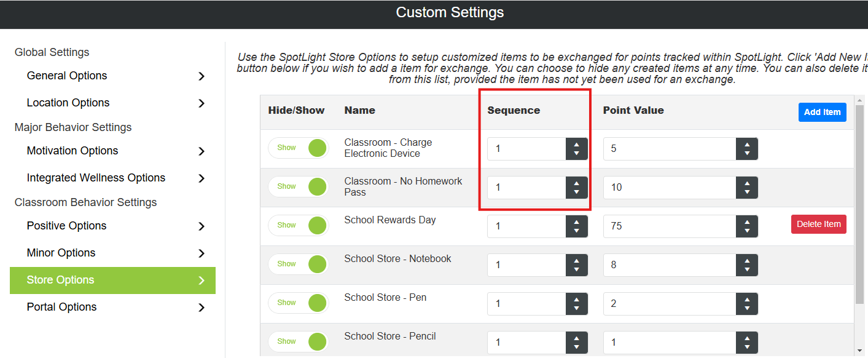The width and height of the screenshot is (868, 358).
Task: Open Location Options settings
Action: click(x=112, y=103)
